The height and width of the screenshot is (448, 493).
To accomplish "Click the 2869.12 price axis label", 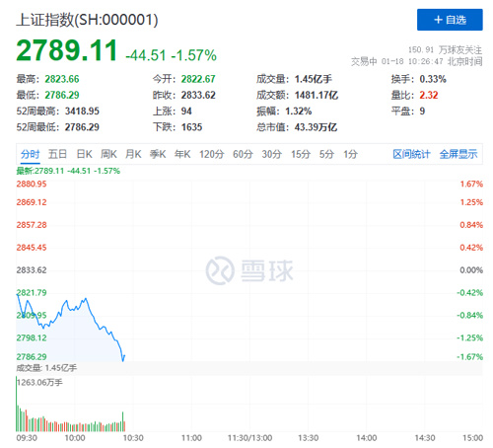I will click(32, 202).
